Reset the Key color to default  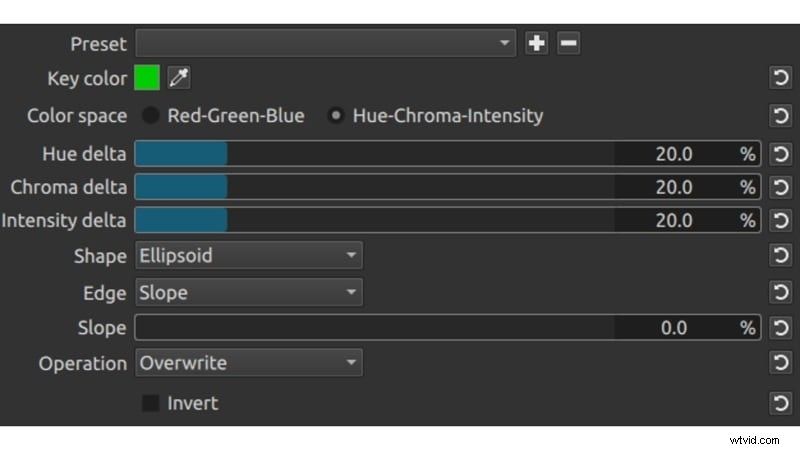click(781, 79)
